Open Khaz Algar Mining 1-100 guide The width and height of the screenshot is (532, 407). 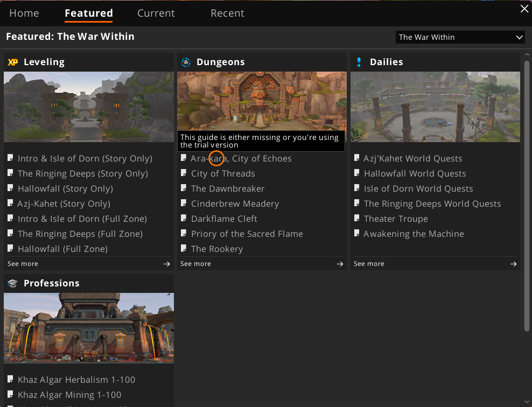69,395
